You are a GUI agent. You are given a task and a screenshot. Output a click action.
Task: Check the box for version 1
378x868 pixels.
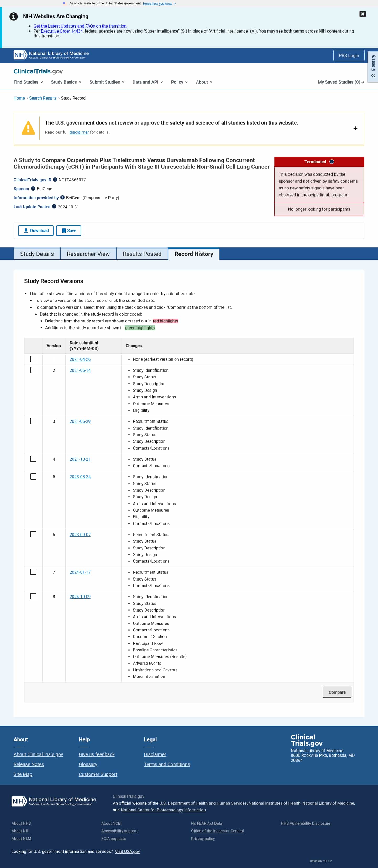pos(33,359)
